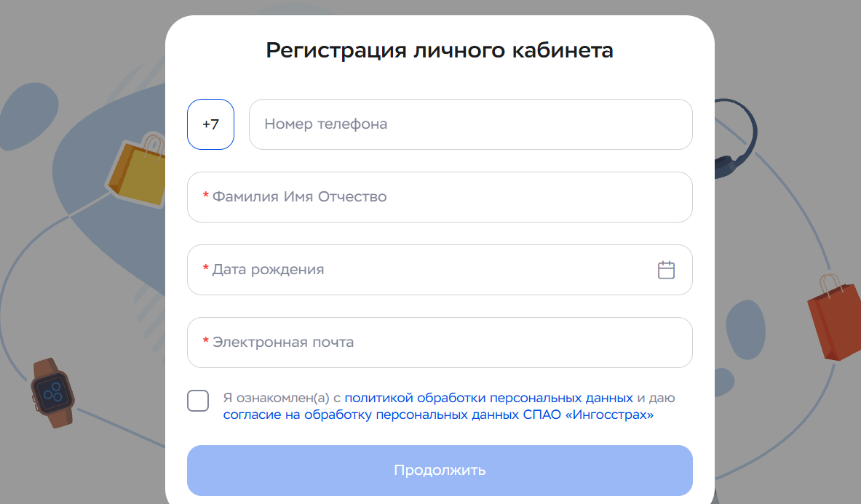This screenshot has width=861, height=504.
Task: Click «Продолжить» to submit the registration form
Action: 440,470
